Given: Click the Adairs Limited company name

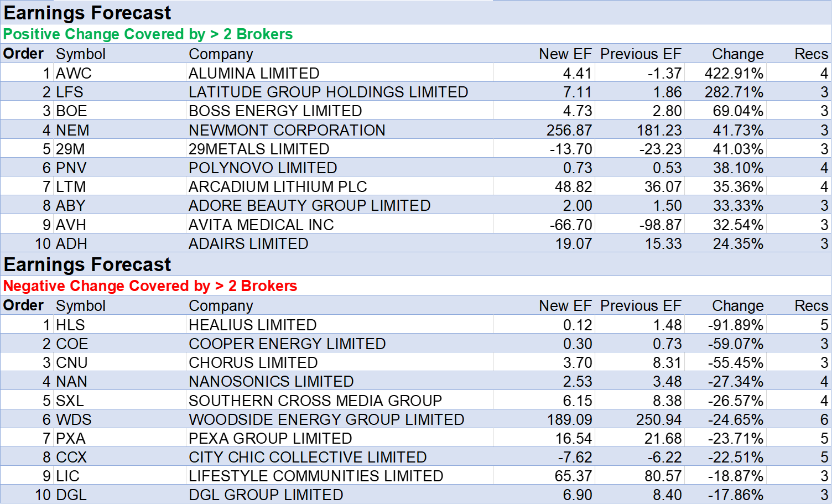Looking at the screenshot, I should coord(248,243).
